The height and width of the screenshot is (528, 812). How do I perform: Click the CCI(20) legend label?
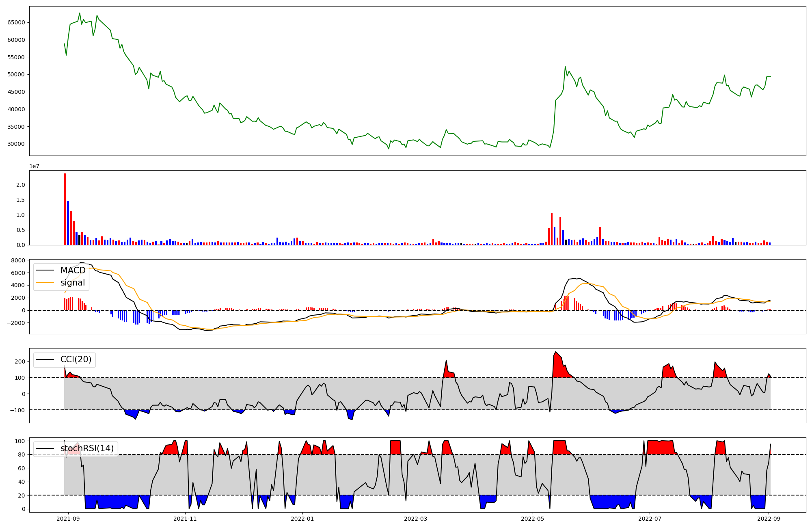[76, 359]
